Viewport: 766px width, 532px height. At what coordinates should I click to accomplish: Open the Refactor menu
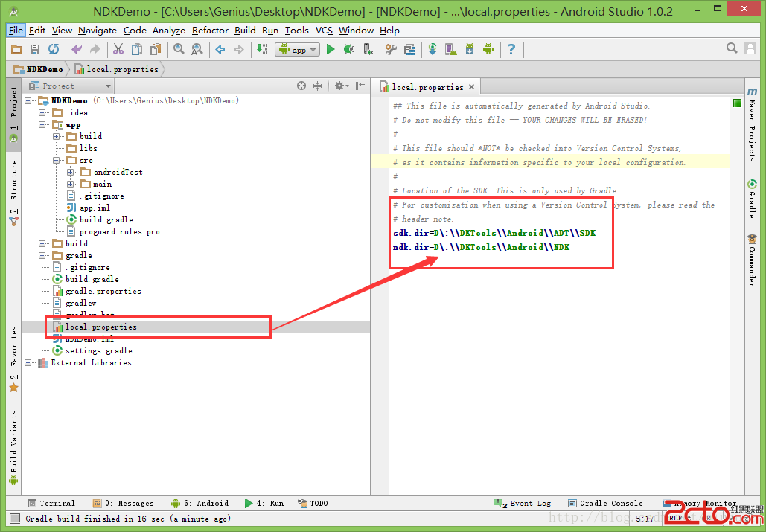[x=210, y=31]
